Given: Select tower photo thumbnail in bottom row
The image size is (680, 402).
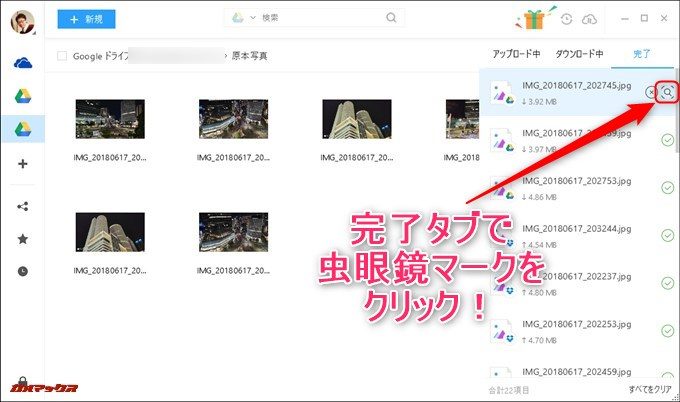Looking at the screenshot, I should 110,232.
